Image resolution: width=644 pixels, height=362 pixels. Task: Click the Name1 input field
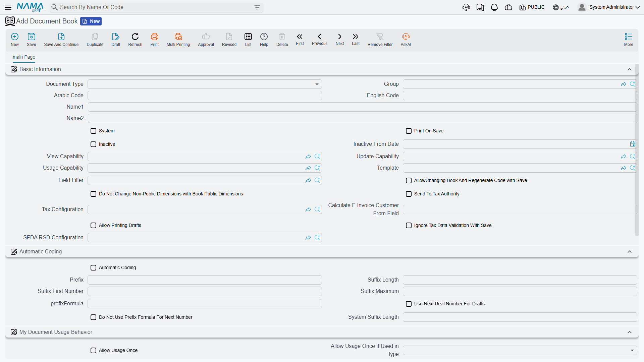(x=362, y=107)
